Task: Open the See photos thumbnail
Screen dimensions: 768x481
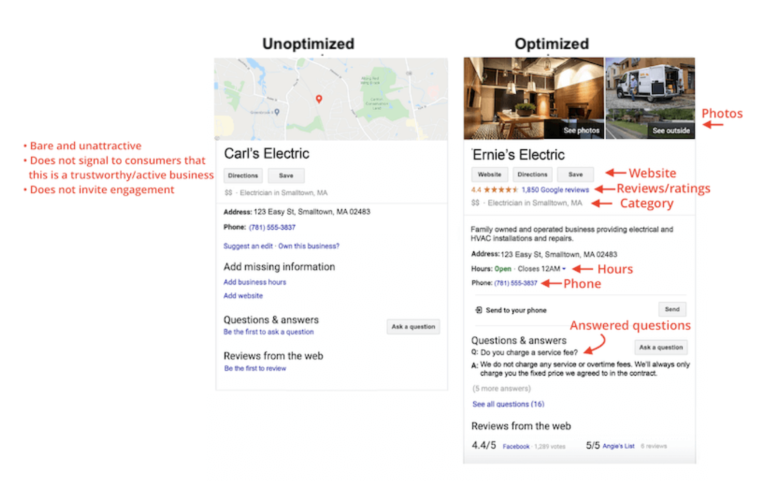Action: coord(533,99)
